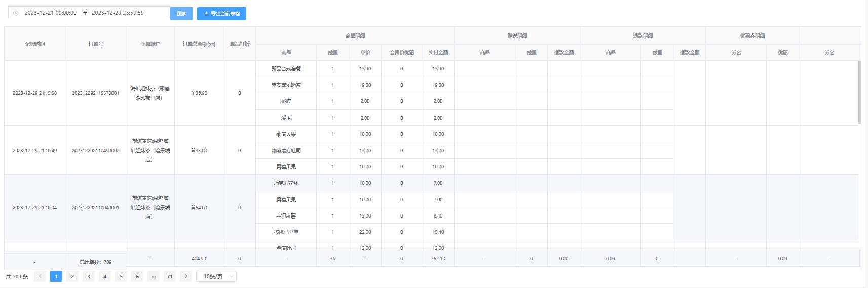Click the 退款明细 group header

pos(643,36)
